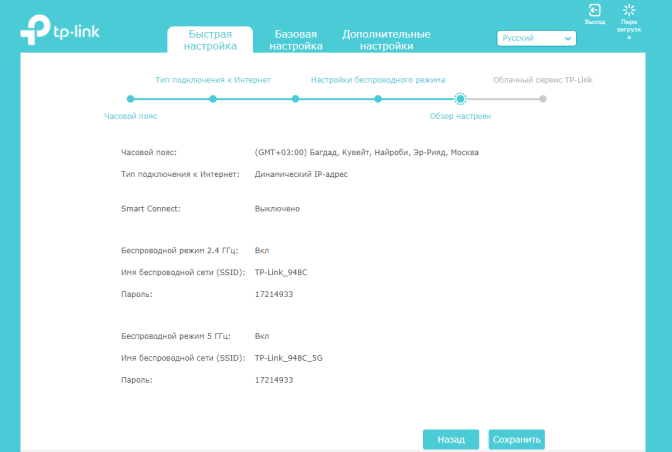Click the Smart Connect Выключено value
The height and width of the screenshot is (452, 672).
(277, 209)
